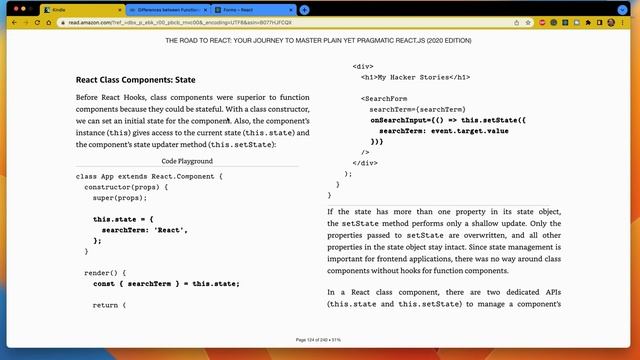Click the 'searchTerm={searchTerm}' code line

pos(418,109)
